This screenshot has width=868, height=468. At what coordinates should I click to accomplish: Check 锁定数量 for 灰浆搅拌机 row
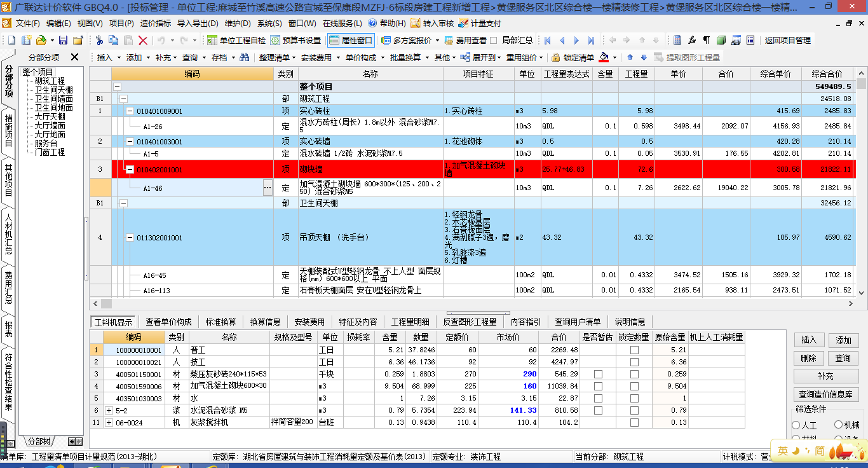pos(634,422)
